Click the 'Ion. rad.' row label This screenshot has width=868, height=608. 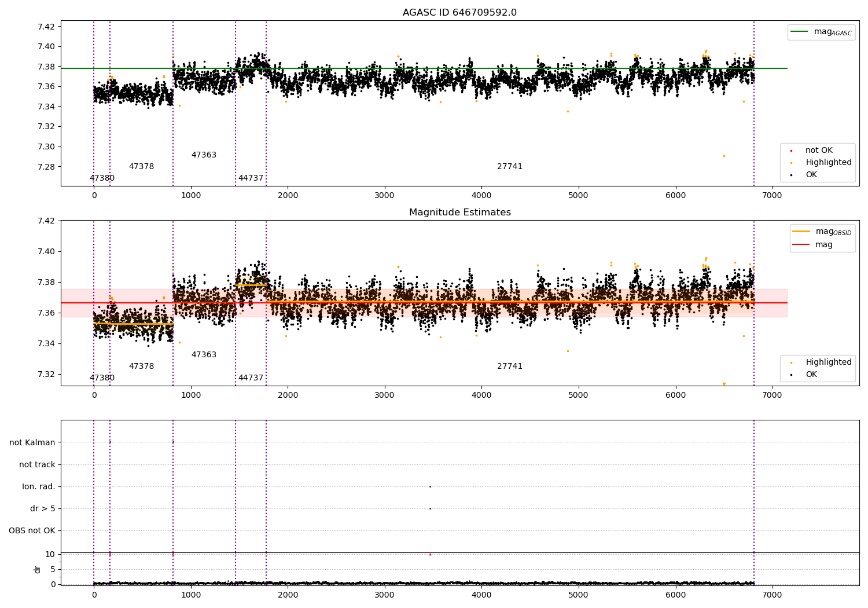coord(39,487)
